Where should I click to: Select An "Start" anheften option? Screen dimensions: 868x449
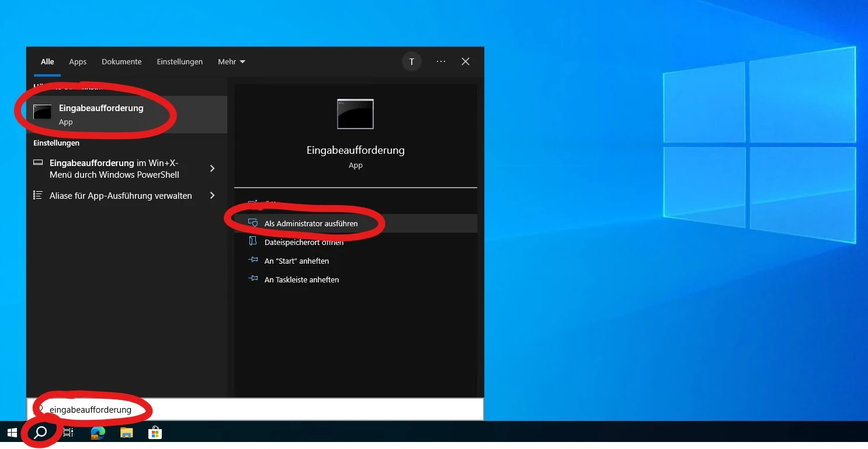(297, 261)
